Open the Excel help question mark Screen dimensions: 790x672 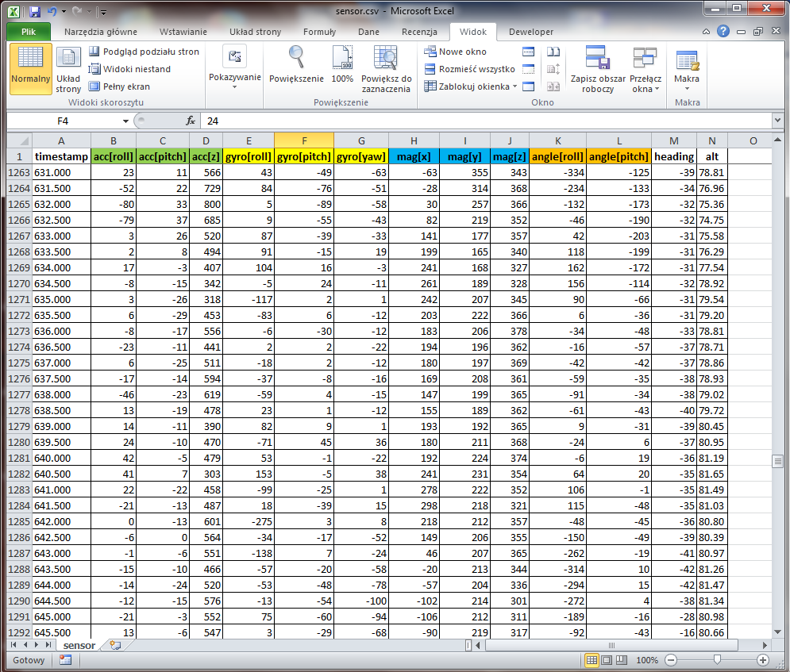[x=723, y=32]
